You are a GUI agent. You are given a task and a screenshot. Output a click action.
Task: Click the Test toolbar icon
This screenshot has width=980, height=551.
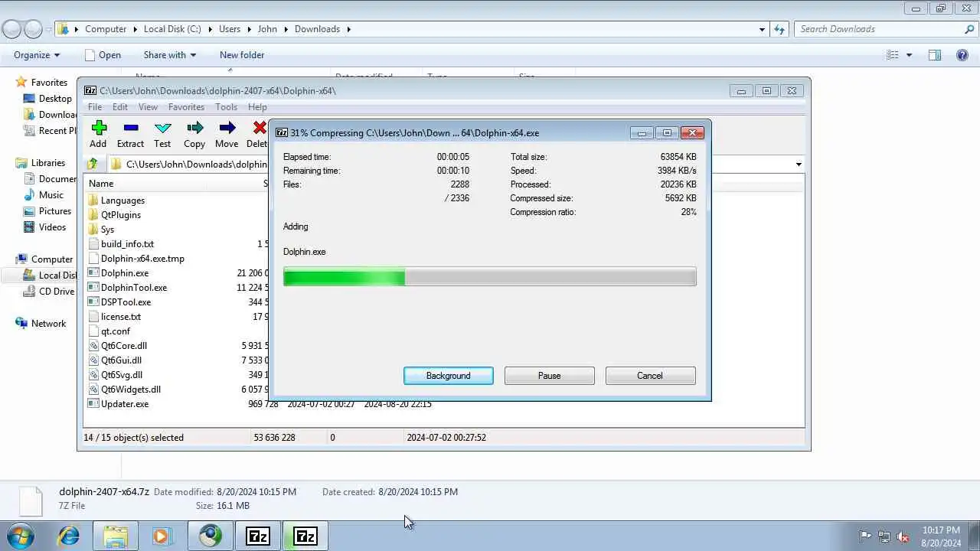tap(162, 128)
